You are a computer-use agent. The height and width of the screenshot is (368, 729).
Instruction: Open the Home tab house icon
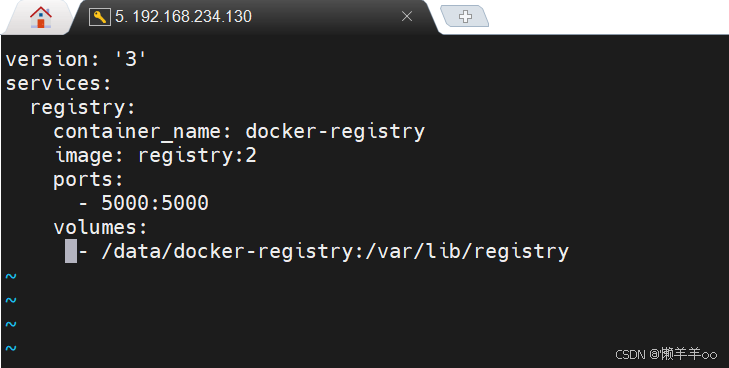(x=41, y=17)
